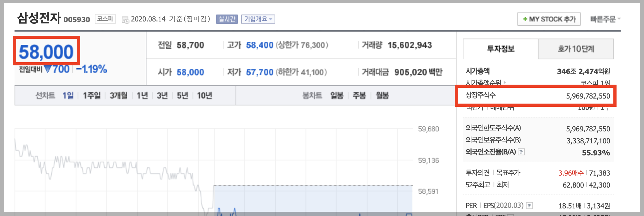Switch to the 호가10단계 tab
This screenshot has height=216, width=644.
click(576, 49)
